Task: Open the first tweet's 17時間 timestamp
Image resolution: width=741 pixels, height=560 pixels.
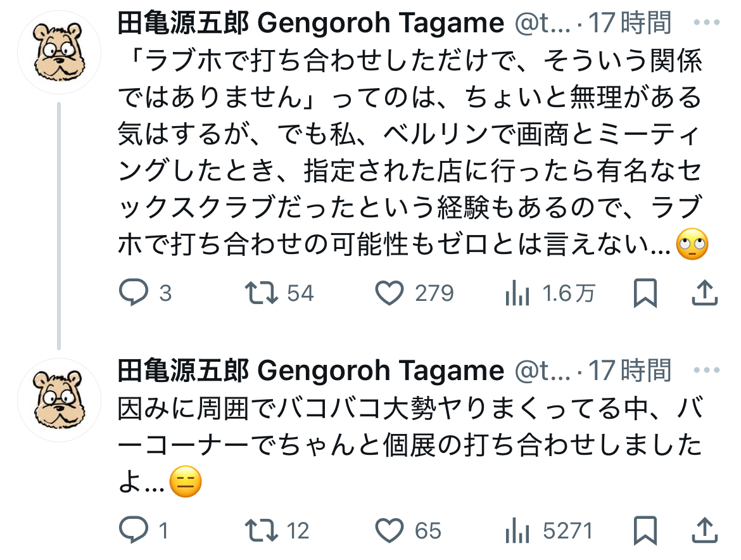Action: coord(629,23)
